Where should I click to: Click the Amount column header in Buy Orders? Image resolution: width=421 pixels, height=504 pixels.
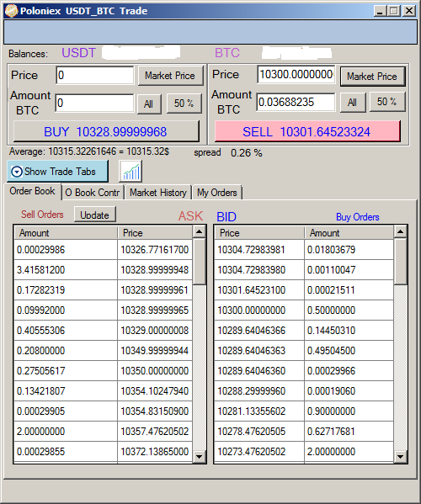[x=349, y=233]
